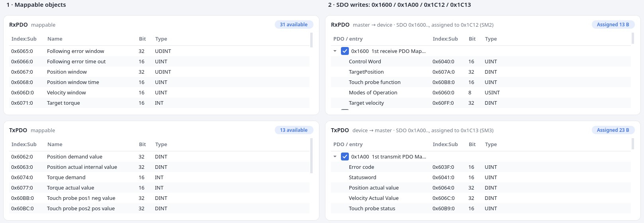Collapse the 0x1600 PDO mapping tree

(335, 51)
